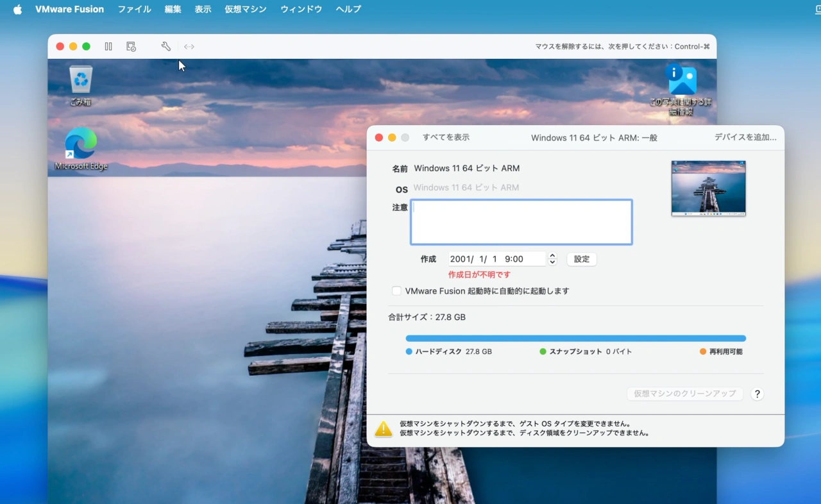Screen dimensions: 821x504
Task: Click the 作成 date field 2001/1/1 9:00
Action: (x=497, y=259)
